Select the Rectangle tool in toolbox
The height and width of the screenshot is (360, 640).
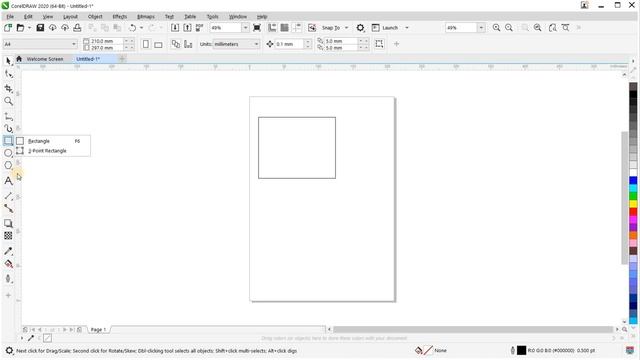(8, 141)
